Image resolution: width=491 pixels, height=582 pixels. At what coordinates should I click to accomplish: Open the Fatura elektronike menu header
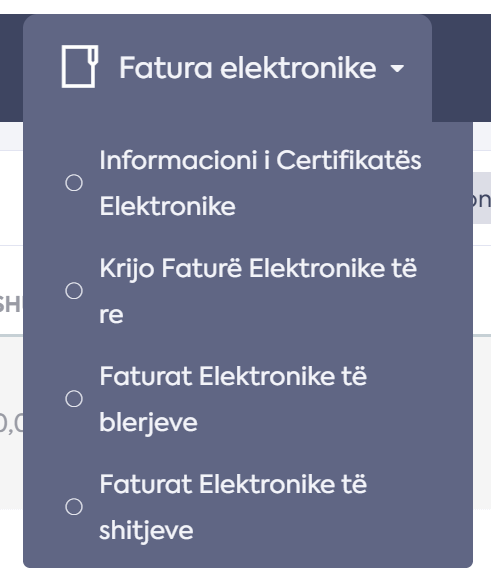(x=228, y=68)
